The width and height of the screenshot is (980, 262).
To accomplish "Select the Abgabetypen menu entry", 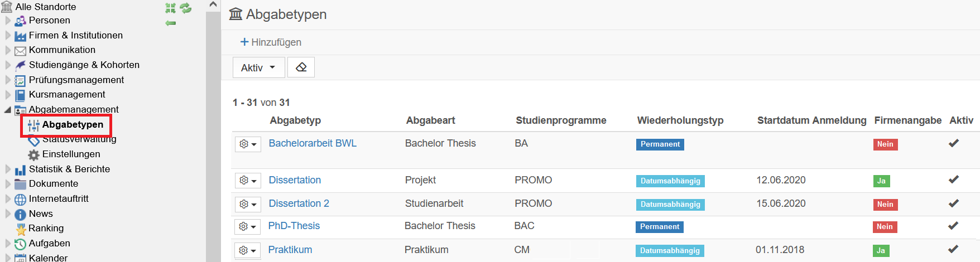I will (73, 124).
